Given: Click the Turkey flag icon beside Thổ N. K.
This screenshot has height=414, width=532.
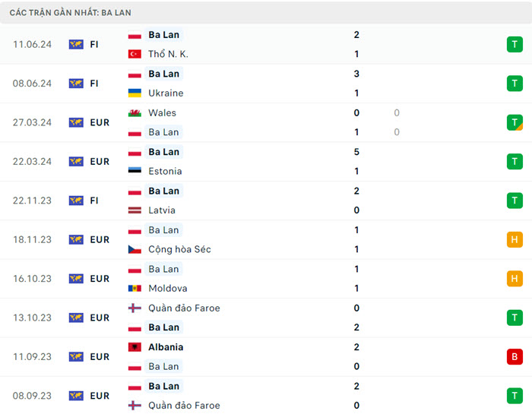Looking at the screenshot, I should tap(135, 55).
